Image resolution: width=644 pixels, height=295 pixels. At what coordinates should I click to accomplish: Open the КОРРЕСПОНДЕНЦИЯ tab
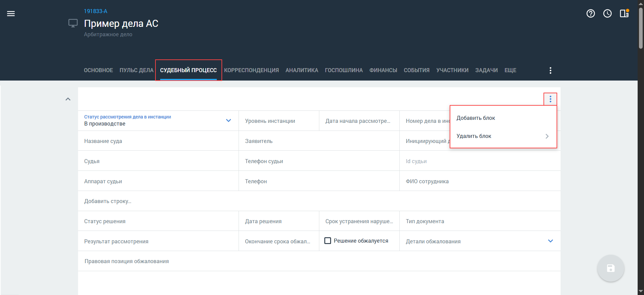point(251,70)
